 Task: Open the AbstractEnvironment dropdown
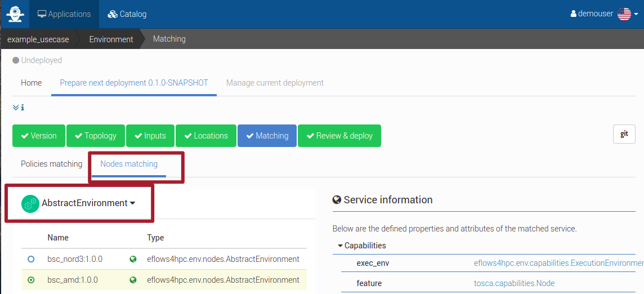[88, 203]
